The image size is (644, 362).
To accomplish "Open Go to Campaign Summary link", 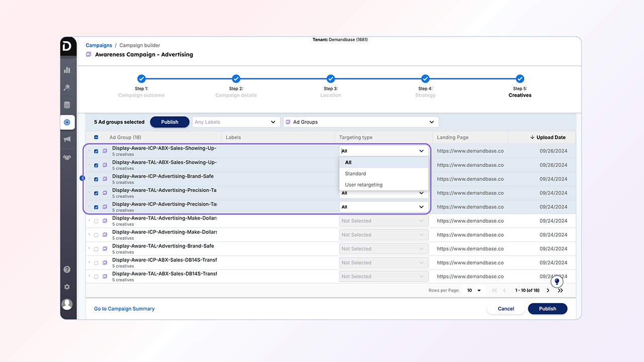I will click(124, 309).
